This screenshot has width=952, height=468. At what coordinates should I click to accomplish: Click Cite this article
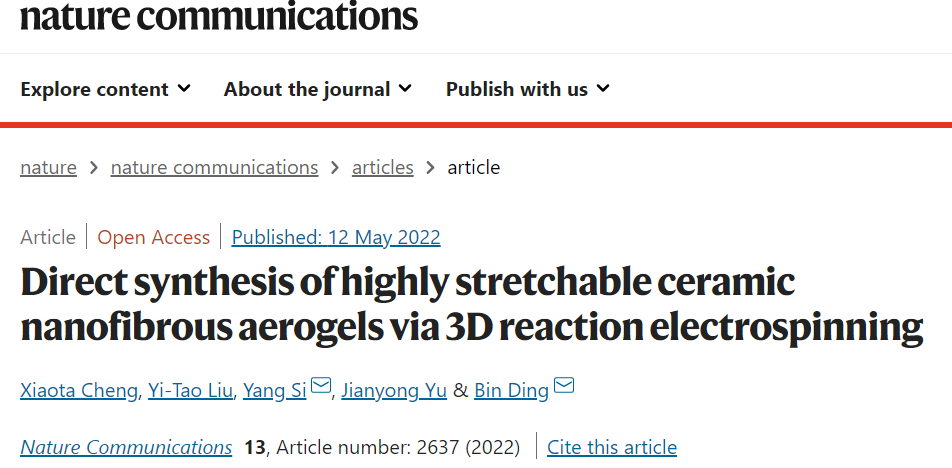coord(612,447)
